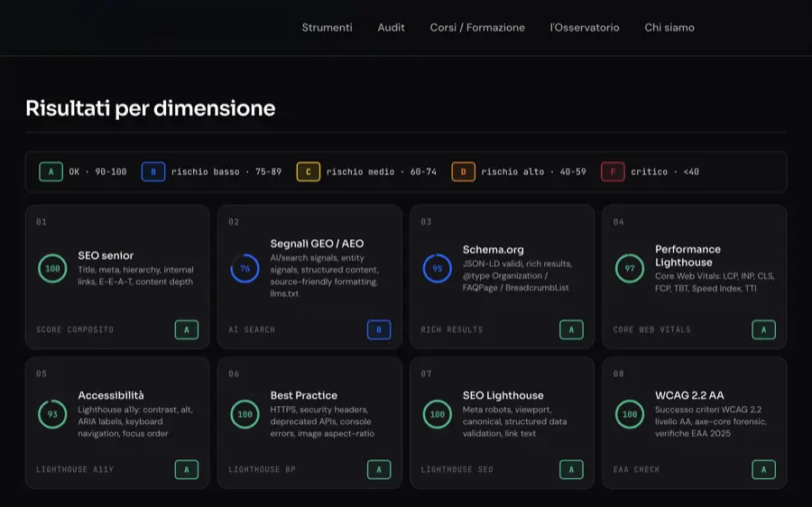Click the 97 score ring for Performance Lighthouse

tap(630, 268)
